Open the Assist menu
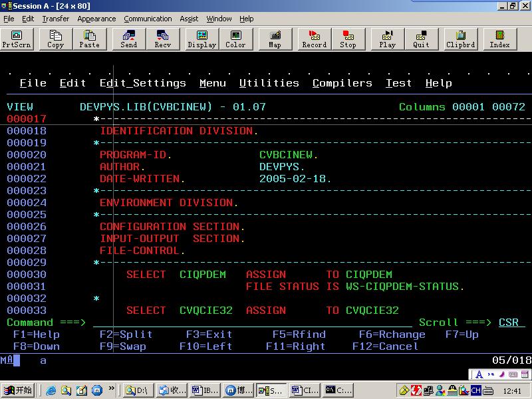 pos(189,19)
